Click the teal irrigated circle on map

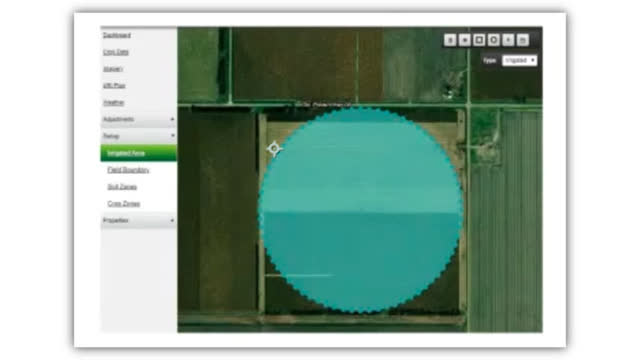(x=361, y=210)
